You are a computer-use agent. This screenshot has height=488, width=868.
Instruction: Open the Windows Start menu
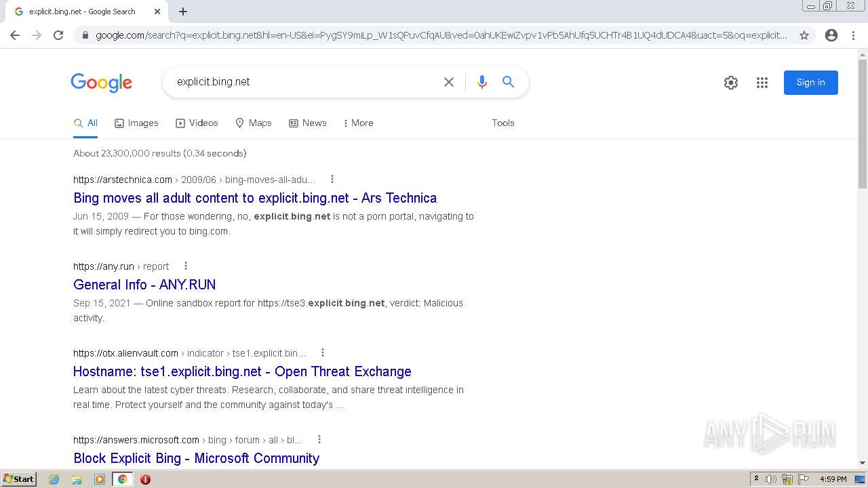pyautogui.click(x=19, y=479)
